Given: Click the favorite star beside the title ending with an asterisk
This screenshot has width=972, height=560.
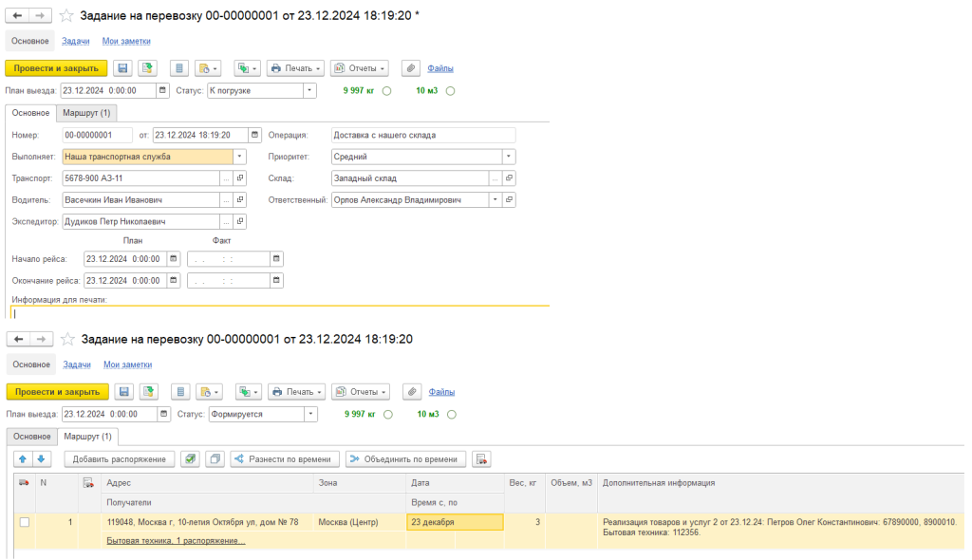Looking at the screenshot, I should [x=66, y=16].
